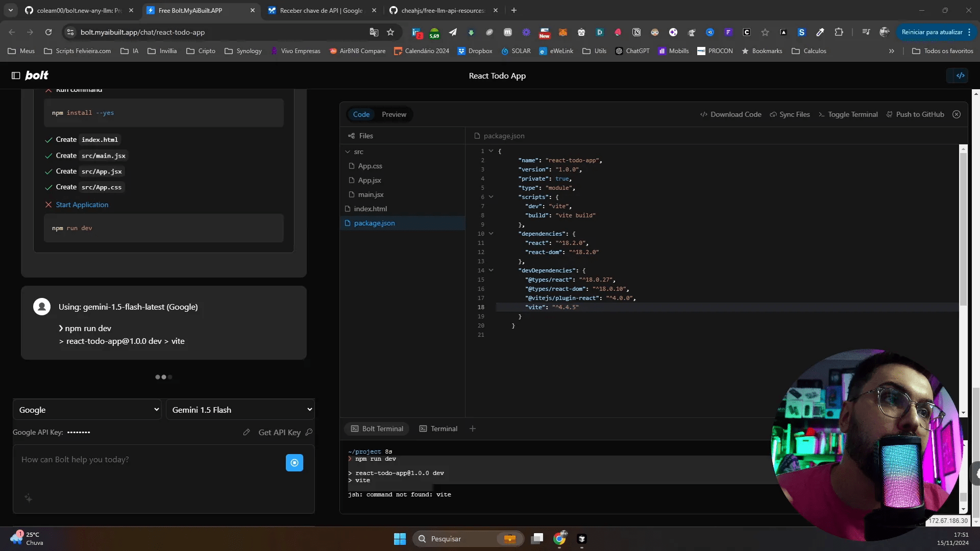Select the Bolt Terminal tab
980x551 pixels.
coord(377,429)
